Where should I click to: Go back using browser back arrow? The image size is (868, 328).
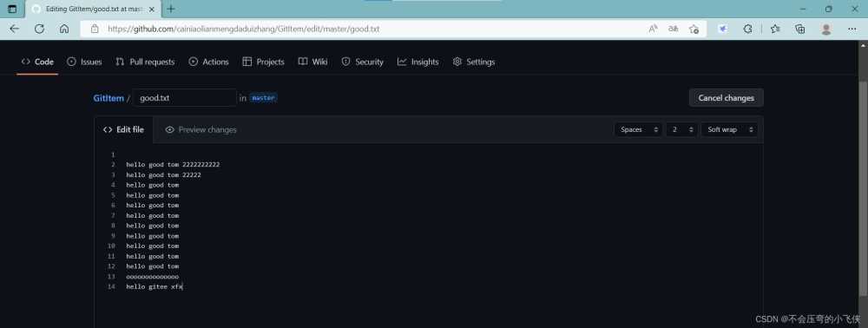point(14,29)
